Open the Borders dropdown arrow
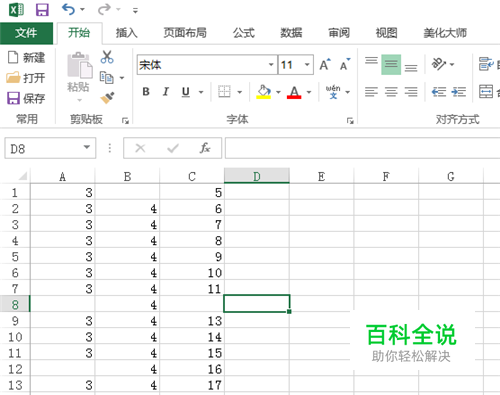This screenshot has height=395, width=500. 240,92
